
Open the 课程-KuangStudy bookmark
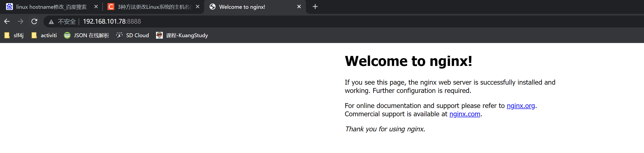(x=182, y=35)
